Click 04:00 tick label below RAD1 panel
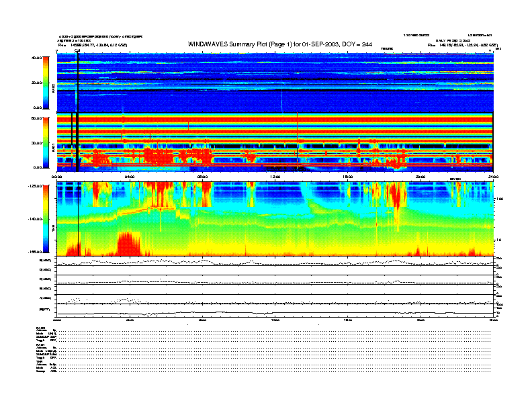Viewport: 532px width, 411px height. pyautogui.click(x=130, y=177)
